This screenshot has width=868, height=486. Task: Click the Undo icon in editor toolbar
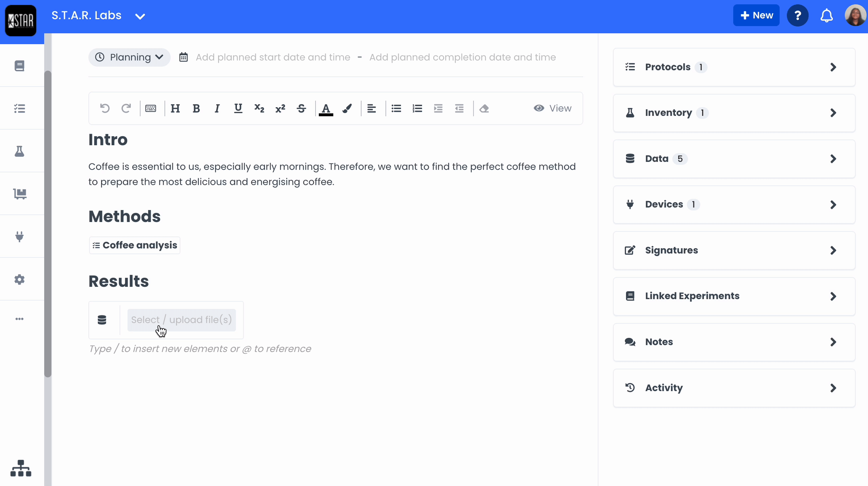click(105, 108)
